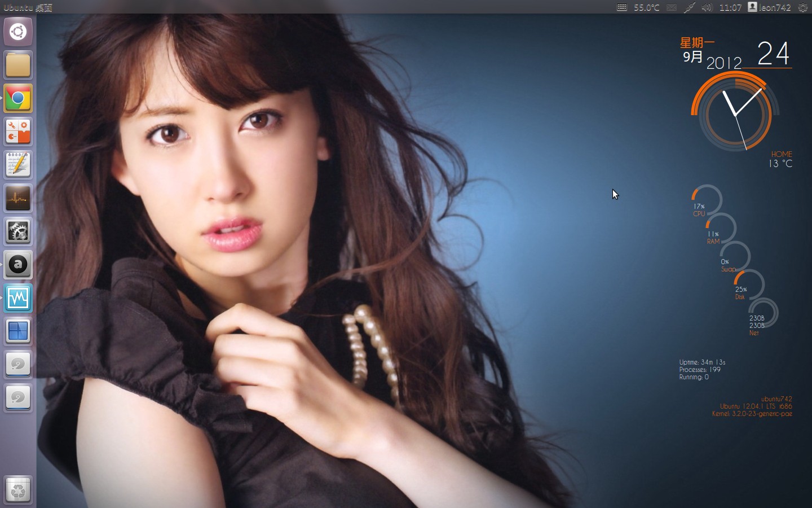Click the "Ubuntu 桌面" panel title

point(28,7)
